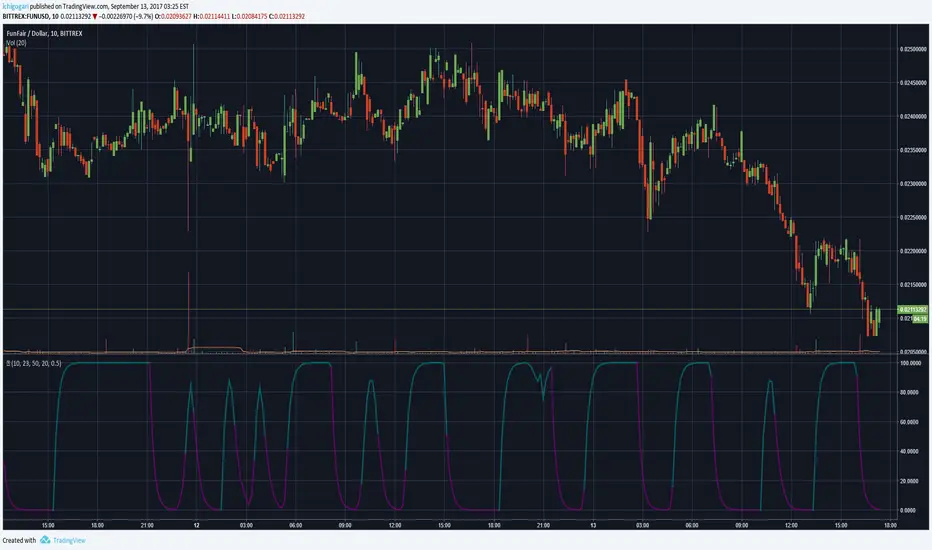The width and height of the screenshot is (932, 550).
Task: Click the 15:00 label at left of time axis
Action: (48, 525)
